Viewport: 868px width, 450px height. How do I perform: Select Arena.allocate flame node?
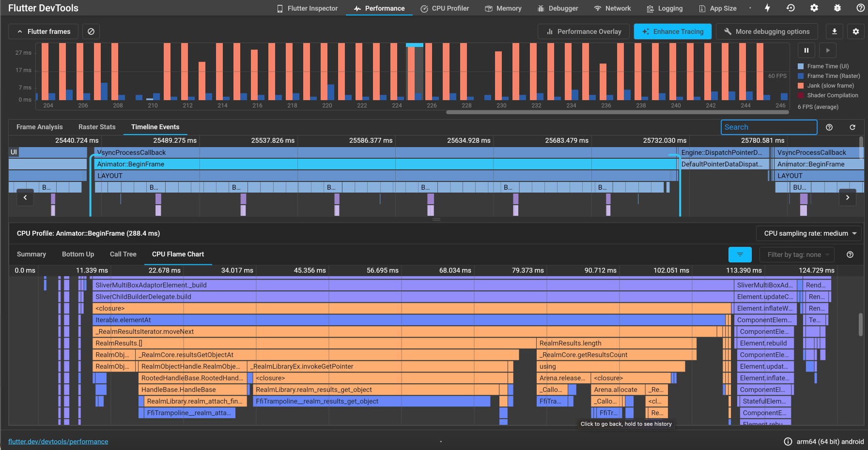coord(618,390)
